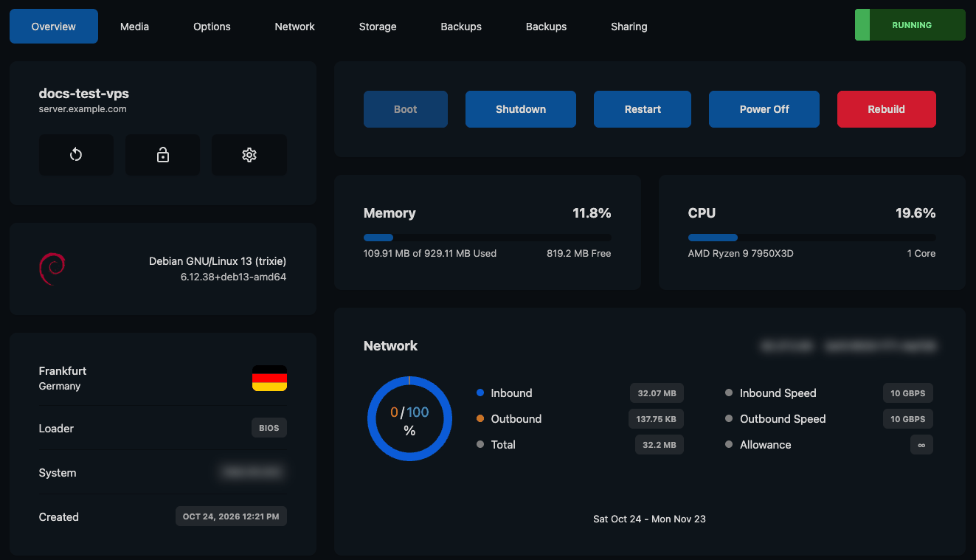
Task: Open the Media tab
Action: pos(135,27)
